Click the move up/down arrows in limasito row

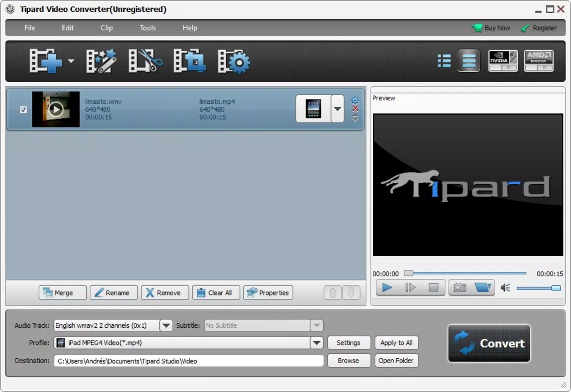tap(356, 118)
